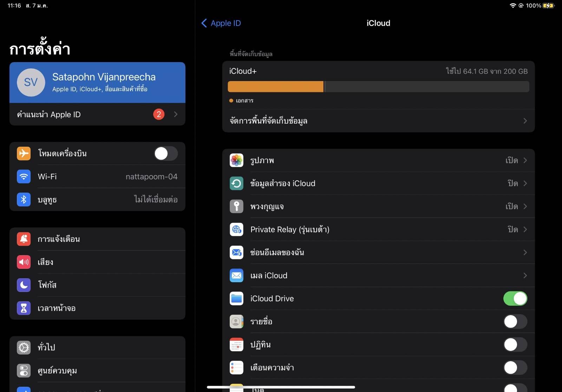Open ข้อมูลสำรอง iCloud row chevron

click(525, 183)
